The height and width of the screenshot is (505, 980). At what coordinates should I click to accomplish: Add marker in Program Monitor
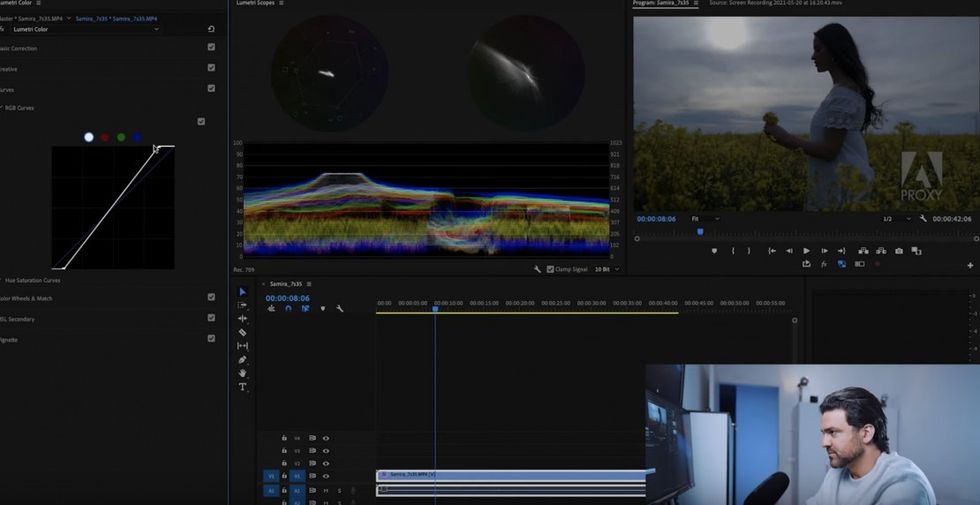(714, 251)
